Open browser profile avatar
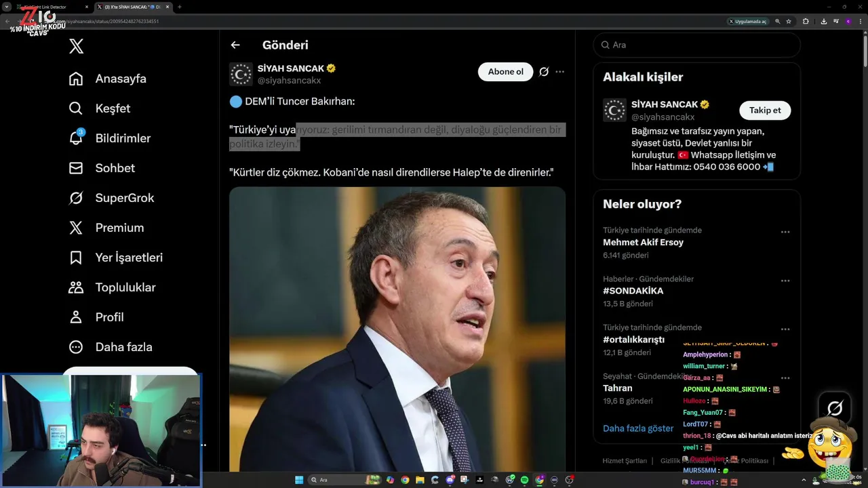The width and height of the screenshot is (868, 488). 848,22
